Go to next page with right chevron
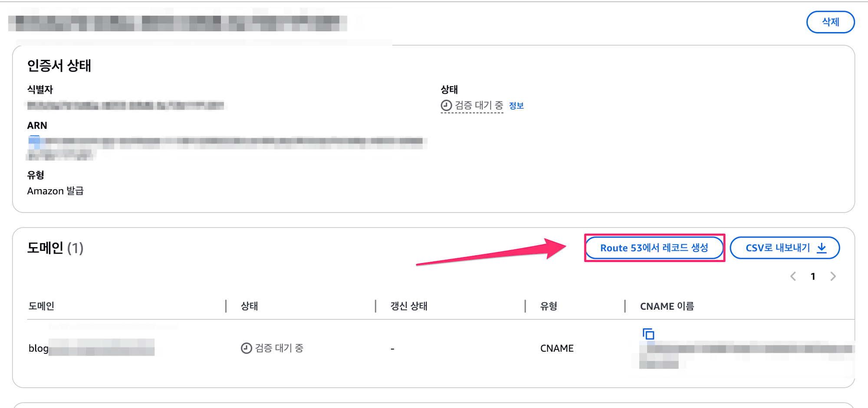 [x=833, y=276]
